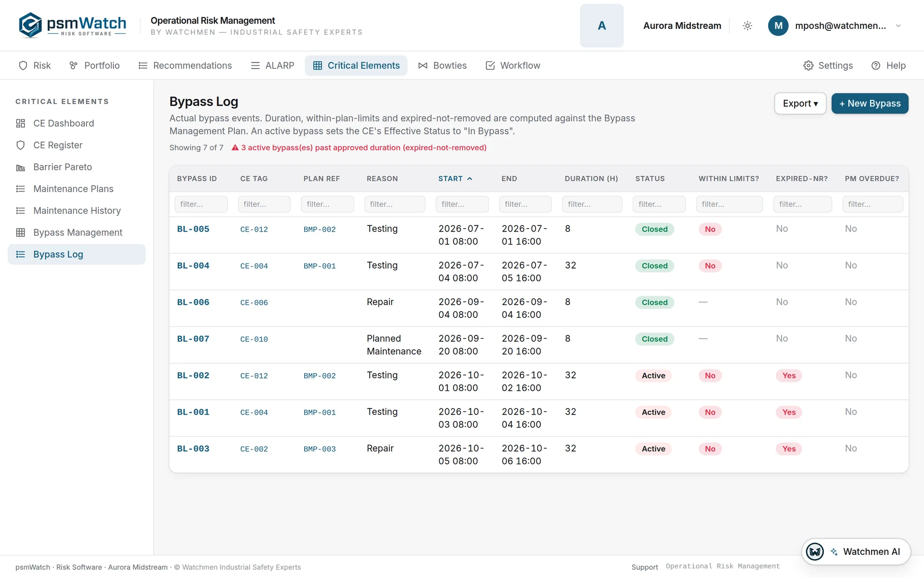Click the Status filter input
924x578 pixels.
pyautogui.click(x=659, y=204)
